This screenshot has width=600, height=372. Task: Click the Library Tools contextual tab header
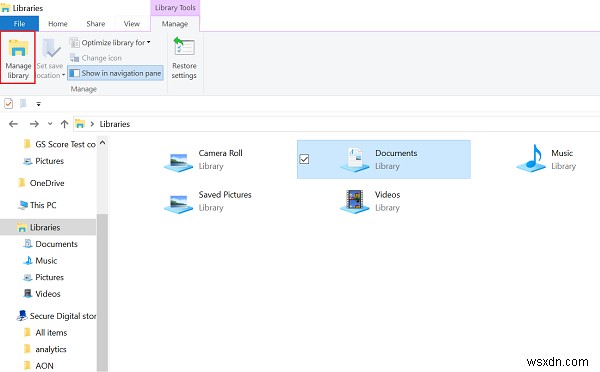click(x=175, y=8)
